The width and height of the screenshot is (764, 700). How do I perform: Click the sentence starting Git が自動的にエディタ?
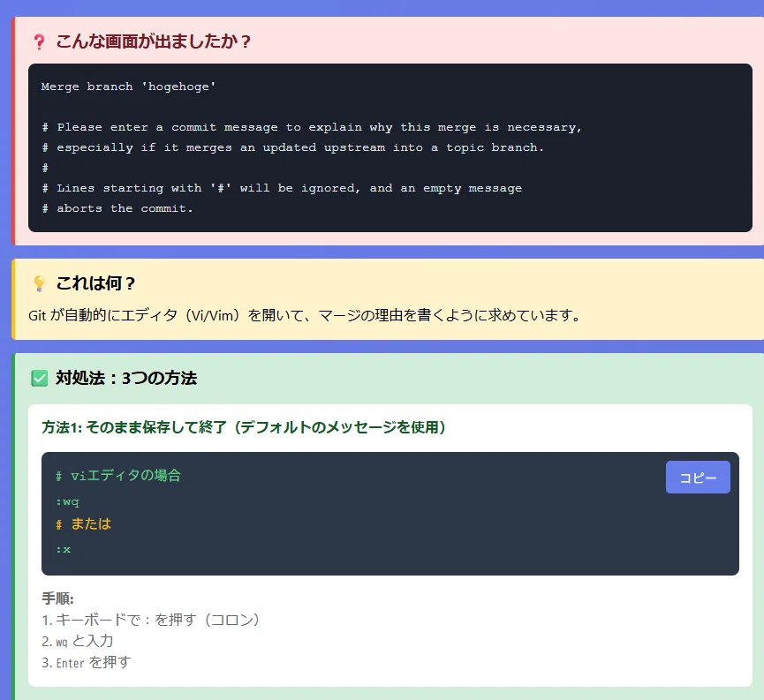tap(305, 316)
